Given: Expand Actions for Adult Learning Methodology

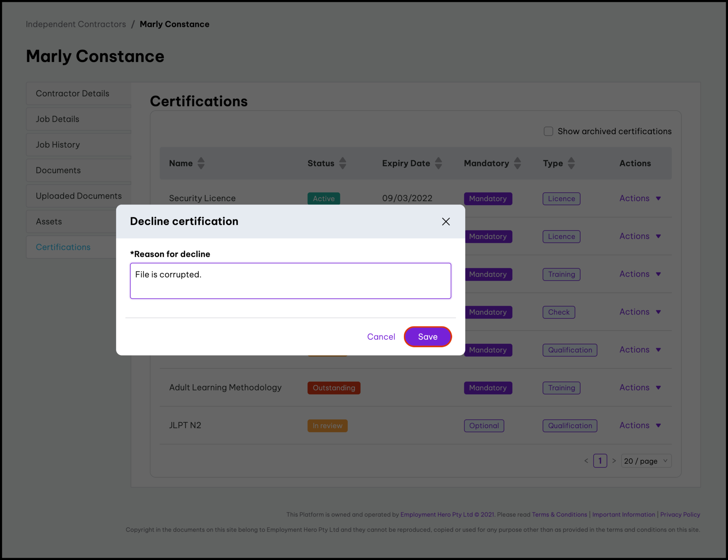Looking at the screenshot, I should pyautogui.click(x=640, y=388).
